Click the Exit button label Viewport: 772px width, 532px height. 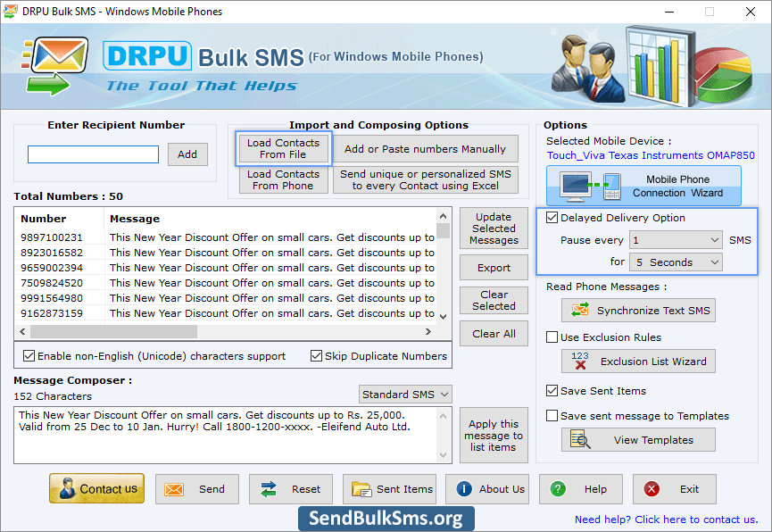click(689, 489)
